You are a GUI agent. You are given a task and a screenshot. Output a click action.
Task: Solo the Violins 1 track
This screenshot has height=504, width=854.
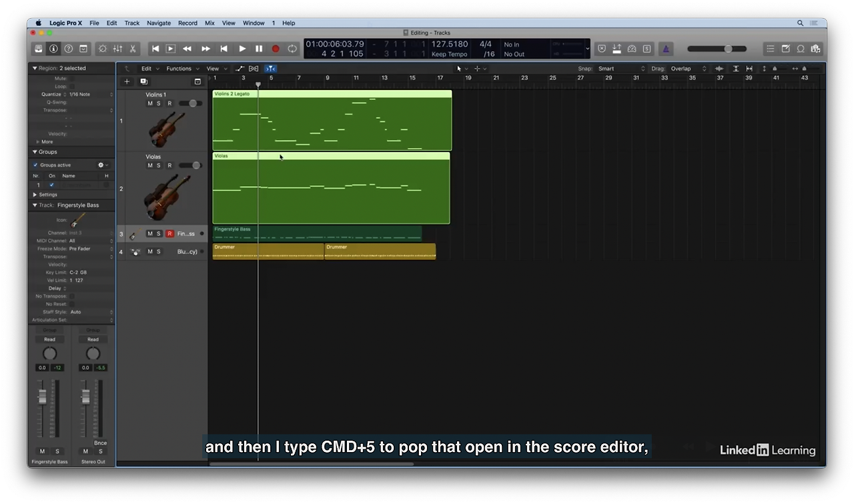159,103
